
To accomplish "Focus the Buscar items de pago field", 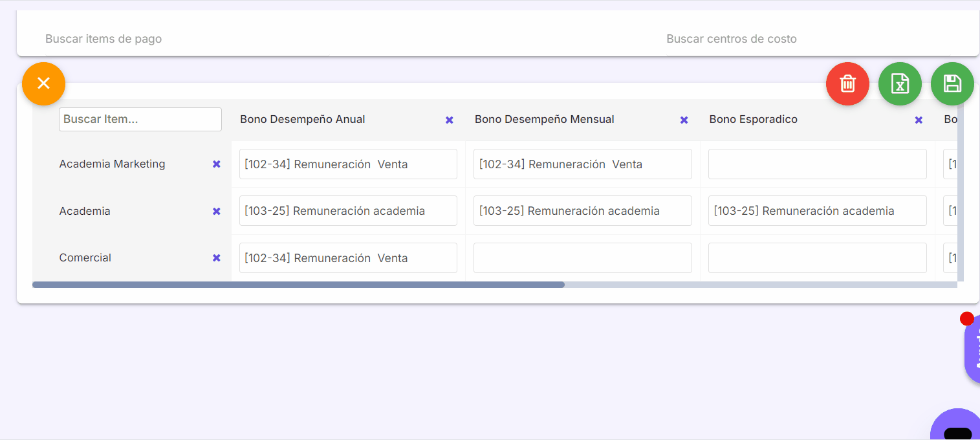I will (x=187, y=39).
